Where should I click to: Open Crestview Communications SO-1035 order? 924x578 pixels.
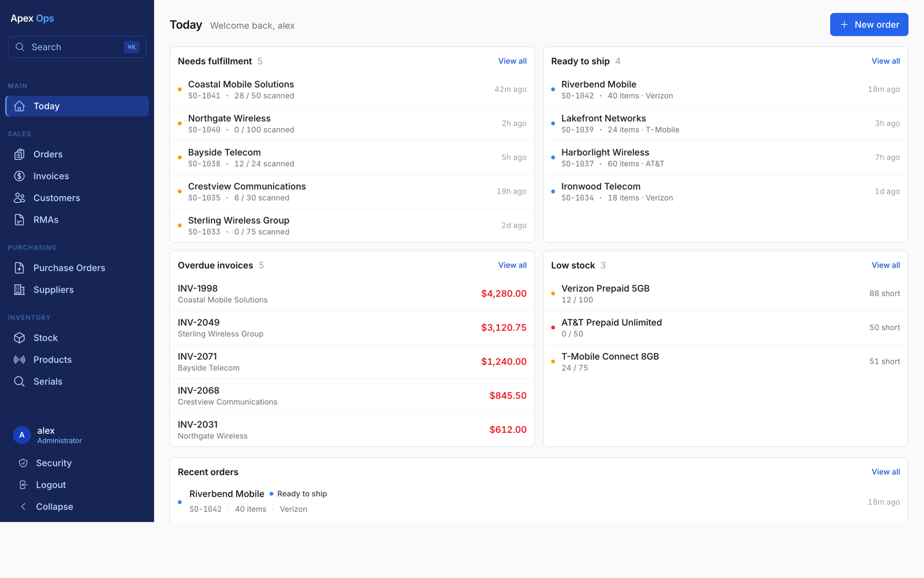click(352, 192)
